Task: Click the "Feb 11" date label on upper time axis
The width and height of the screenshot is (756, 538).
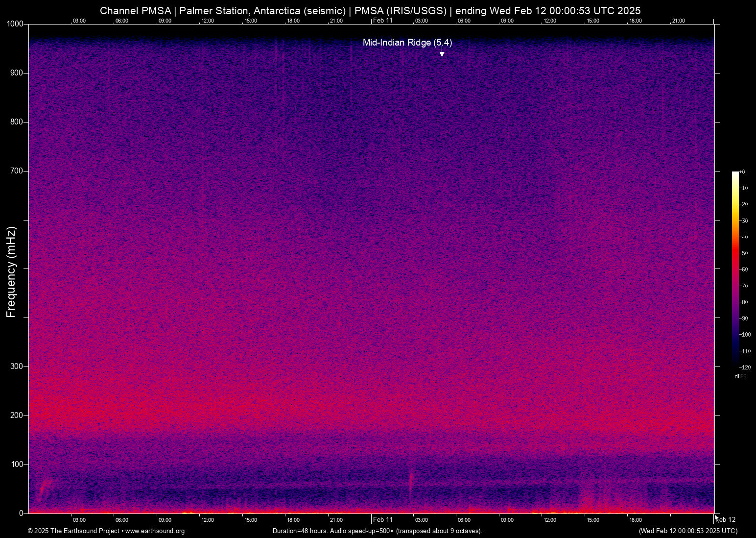Action: pyautogui.click(x=383, y=21)
